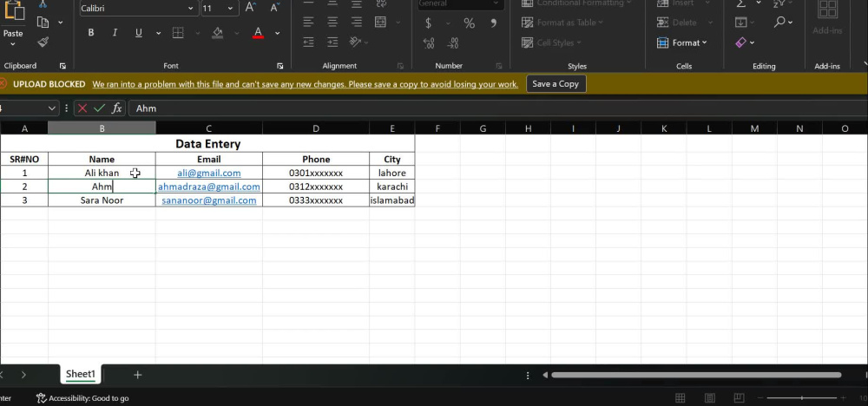Align text right
Viewport: 868px width, 406px height.
coord(357,23)
